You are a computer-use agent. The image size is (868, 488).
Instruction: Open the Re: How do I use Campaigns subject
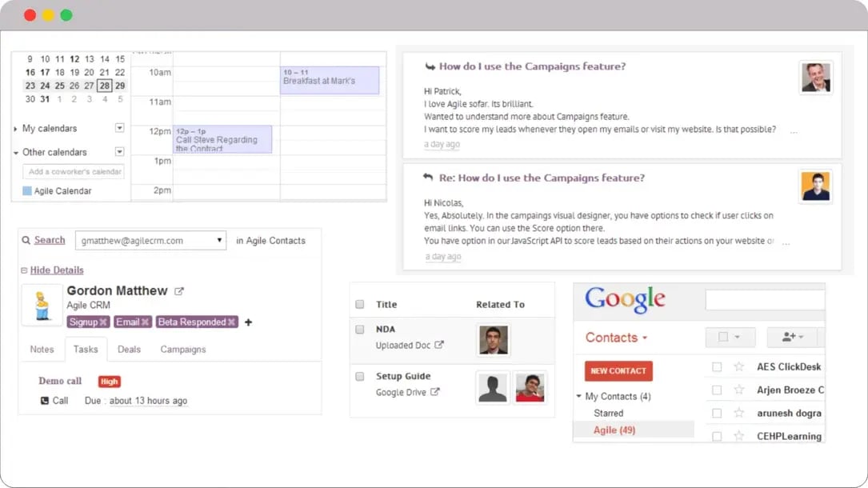coord(542,178)
